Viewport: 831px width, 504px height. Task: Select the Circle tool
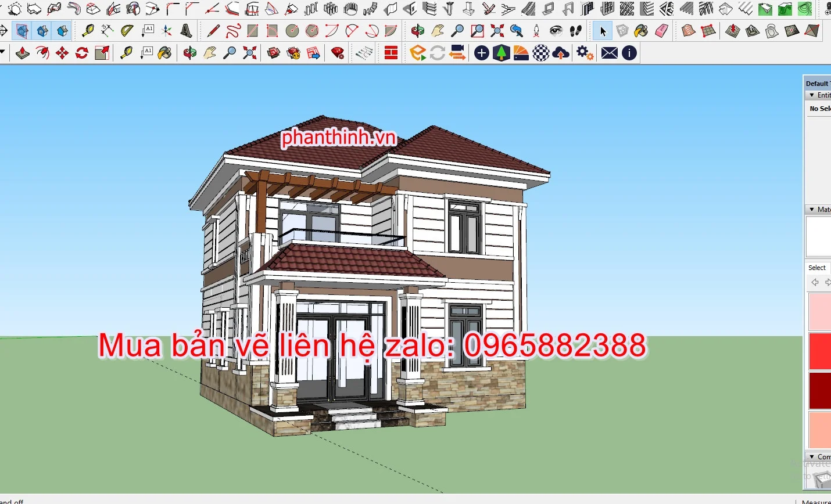[x=292, y=31]
